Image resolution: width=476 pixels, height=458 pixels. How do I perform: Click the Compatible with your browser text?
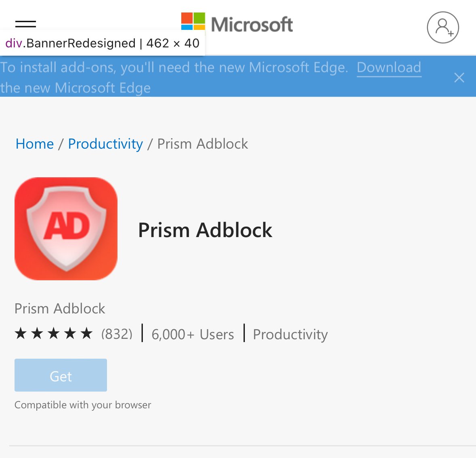pyautogui.click(x=82, y=405)
